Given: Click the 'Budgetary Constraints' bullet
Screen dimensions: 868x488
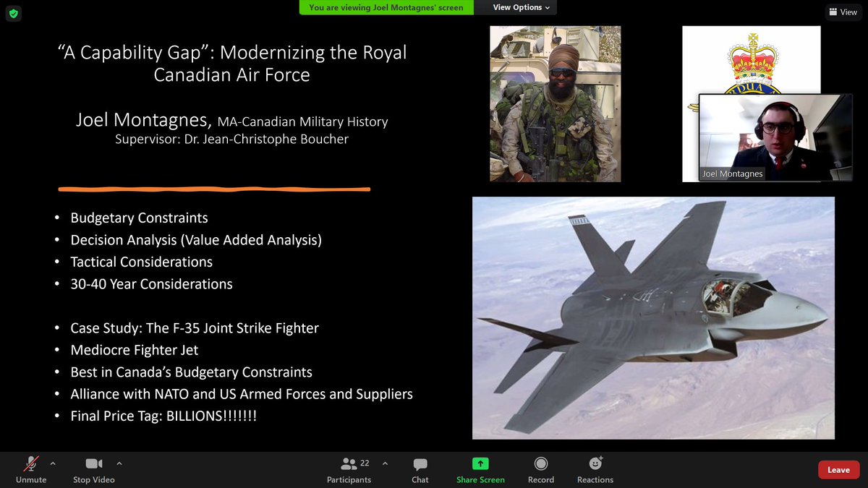Looking at the screenshot, I should tap(139, 218).
